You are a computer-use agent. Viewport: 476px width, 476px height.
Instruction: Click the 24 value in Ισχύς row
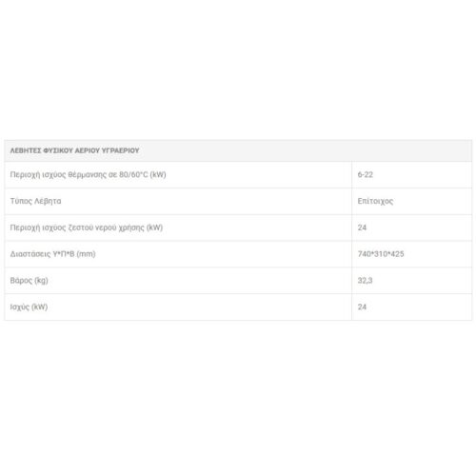pos(362,307)
